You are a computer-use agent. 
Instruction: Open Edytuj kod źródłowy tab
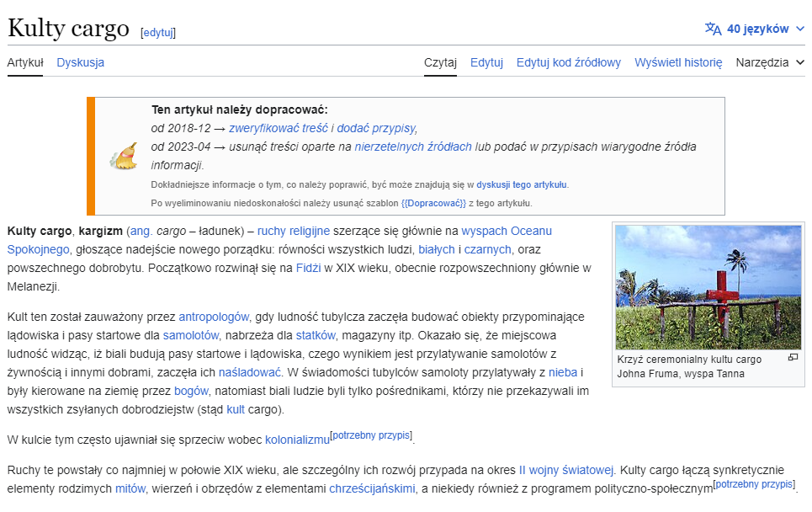(x=568, y=62)
